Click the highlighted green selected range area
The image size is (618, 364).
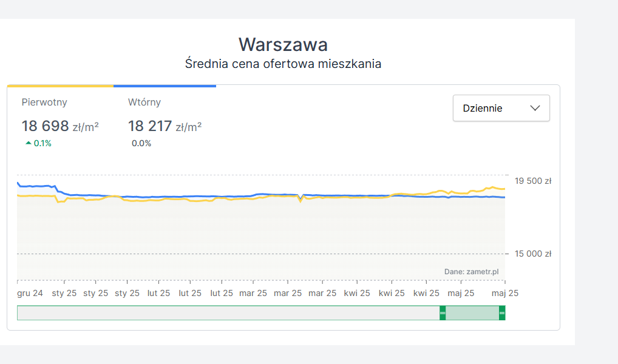[x=472, y=313]
